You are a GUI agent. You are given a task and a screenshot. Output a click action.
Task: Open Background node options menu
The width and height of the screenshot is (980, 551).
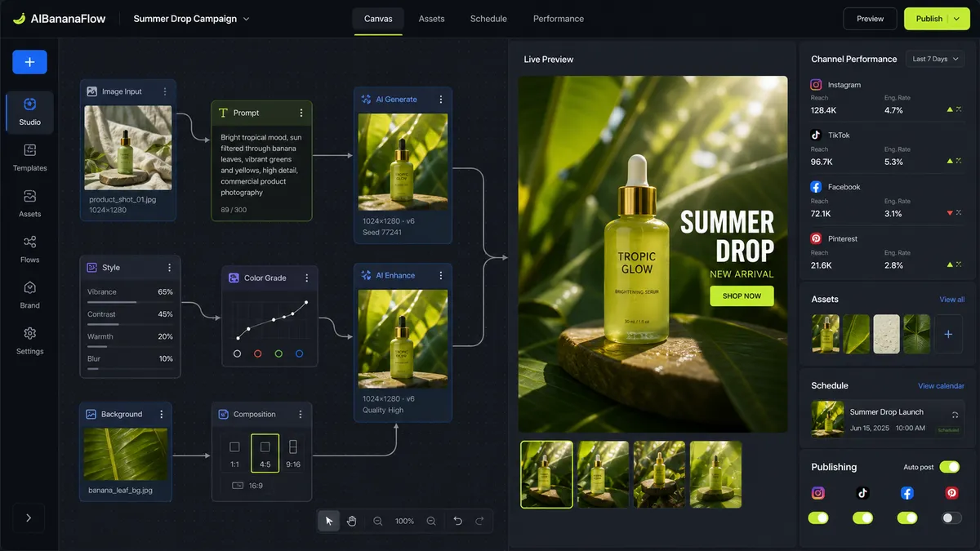pyautogui.click(x=161, y=415)
